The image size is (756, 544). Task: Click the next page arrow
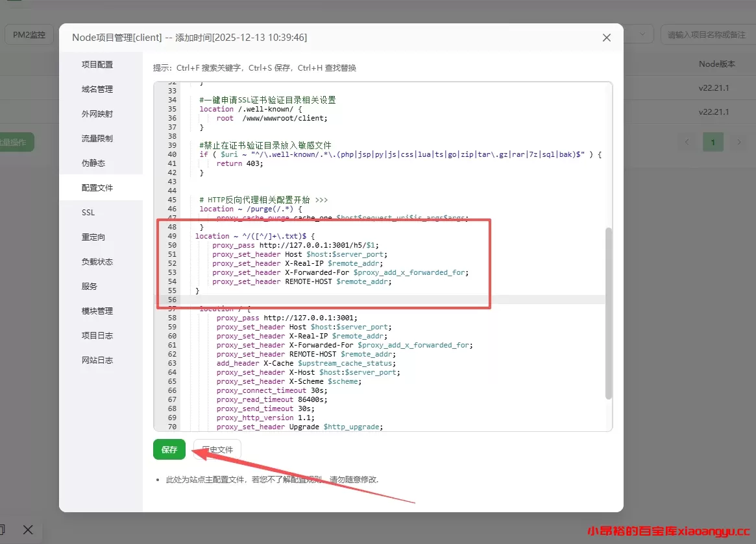click(x=739, y=141)
